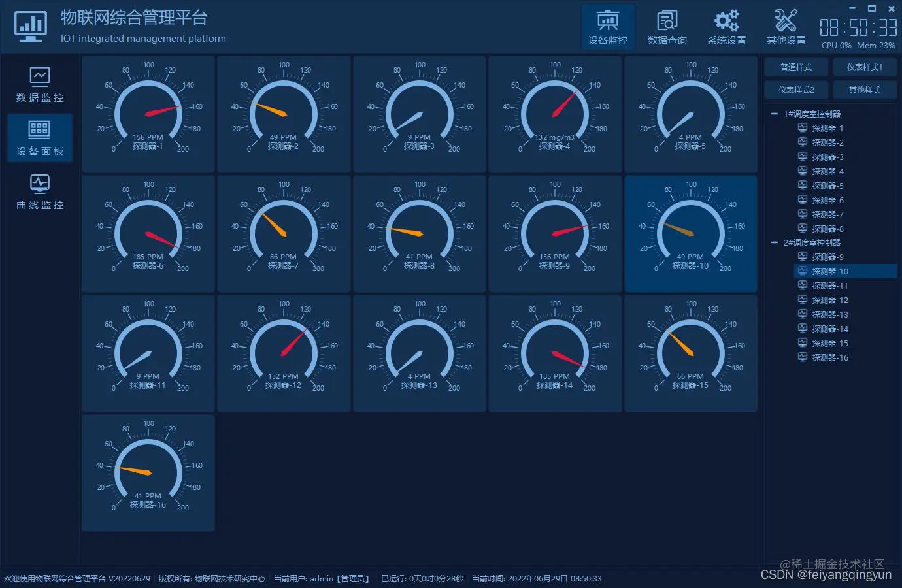Click the version text V20220629 in status bar
Image resolution: width=902 pixels, height=588 pixels.
[x=129, y=579]
